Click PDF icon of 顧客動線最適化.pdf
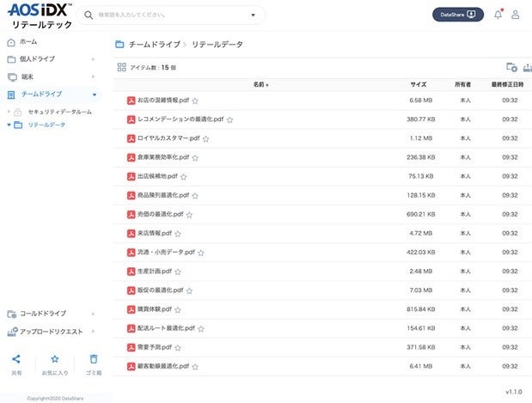The image size is (532, 403). [x=131, y=366]
